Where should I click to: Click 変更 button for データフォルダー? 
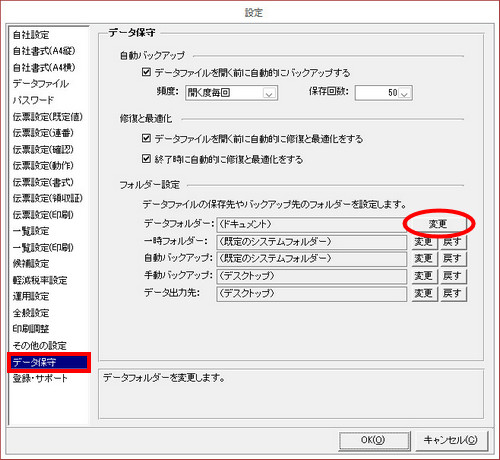pyautogui.click(x=437, y=224)
